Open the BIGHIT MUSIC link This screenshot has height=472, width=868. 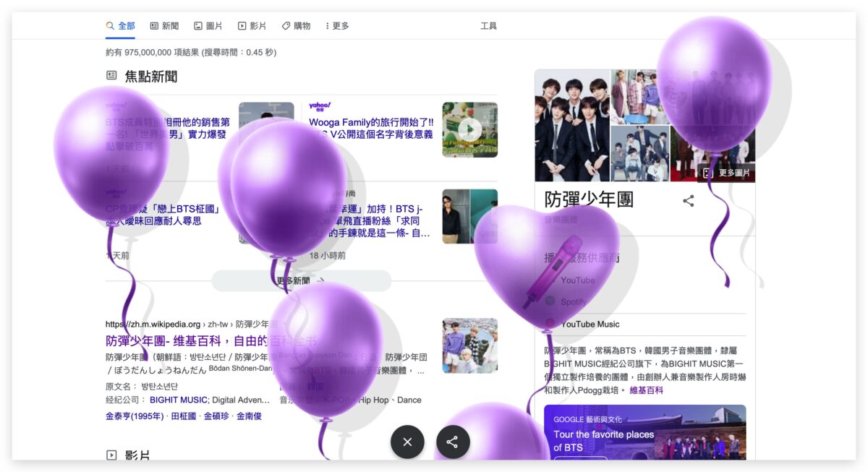pos(179,400)
